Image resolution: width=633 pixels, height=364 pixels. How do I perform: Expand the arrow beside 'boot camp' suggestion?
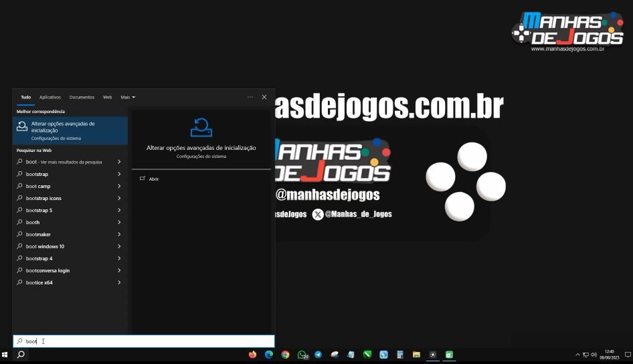tap(119, 186)
